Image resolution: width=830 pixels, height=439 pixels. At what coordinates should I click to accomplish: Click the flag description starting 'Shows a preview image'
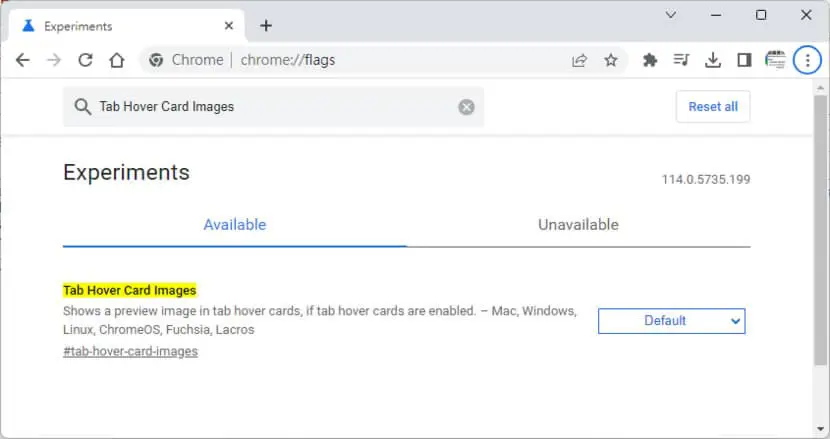(x=320, y=320)
